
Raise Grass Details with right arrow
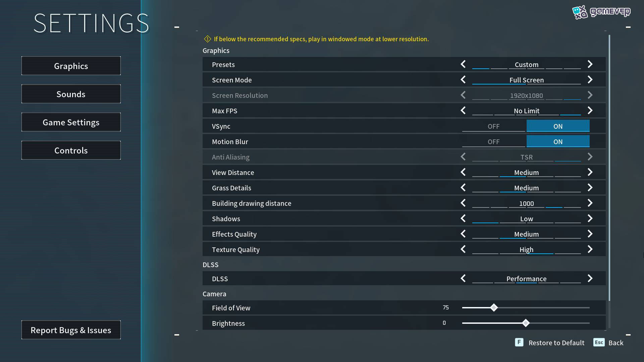point(590,187)
